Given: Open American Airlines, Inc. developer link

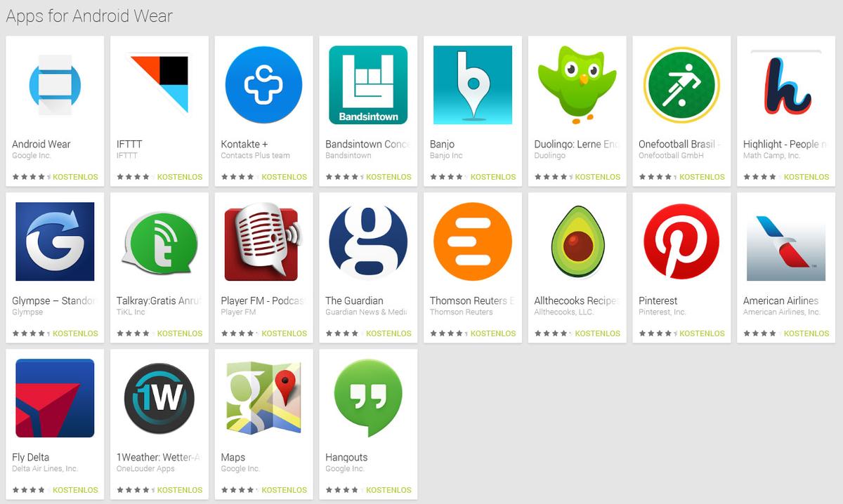Looking at the screenshot, I should (781, 312).
